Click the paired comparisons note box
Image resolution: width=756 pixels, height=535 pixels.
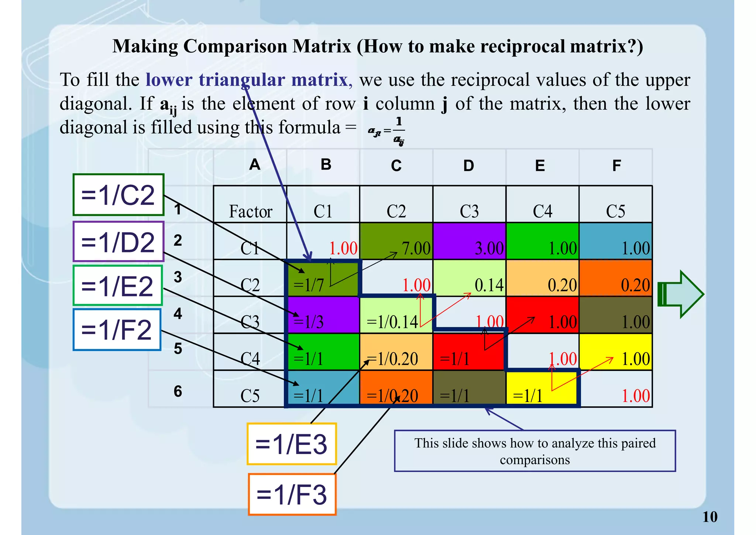[x=535, y=451]
